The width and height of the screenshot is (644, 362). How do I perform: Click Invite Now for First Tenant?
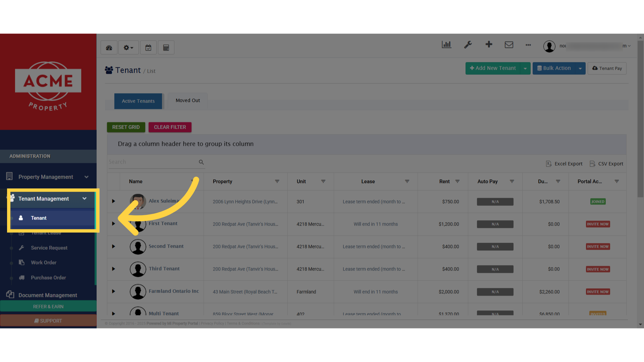click(x=598, y=224)
